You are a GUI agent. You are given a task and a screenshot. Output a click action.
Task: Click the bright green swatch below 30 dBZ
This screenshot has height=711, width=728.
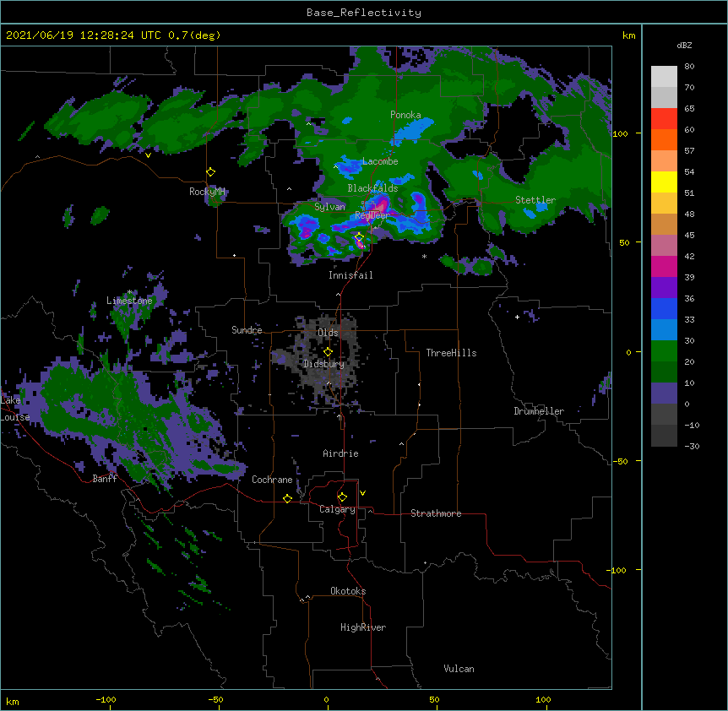[664, 351]
